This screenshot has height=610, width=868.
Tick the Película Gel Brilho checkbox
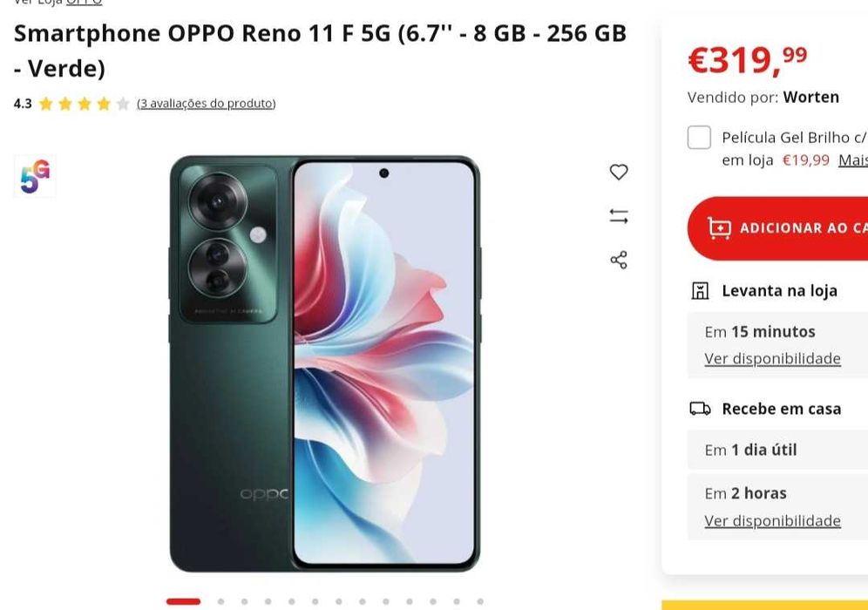click(699, 138)
